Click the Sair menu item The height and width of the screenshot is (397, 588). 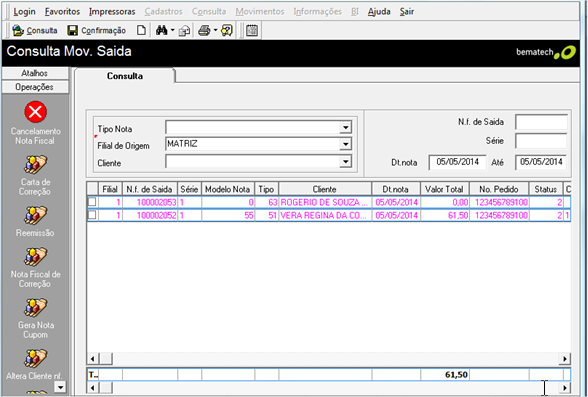(x=406, y=12)
